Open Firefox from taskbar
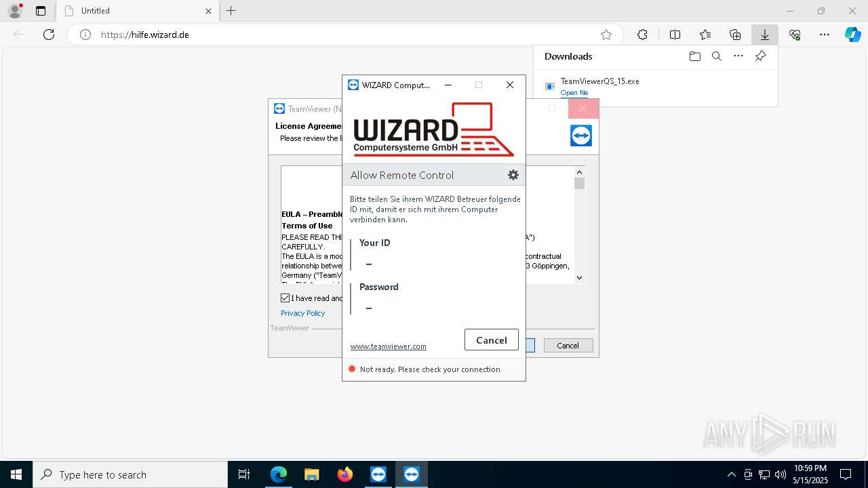868x488 pixels. [x=345, y=474]
